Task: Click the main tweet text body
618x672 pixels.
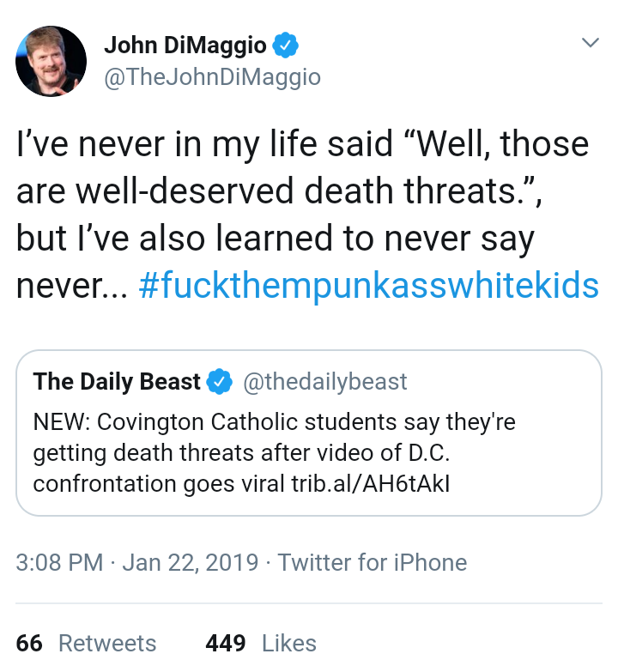Action: (x=308, y=215)
